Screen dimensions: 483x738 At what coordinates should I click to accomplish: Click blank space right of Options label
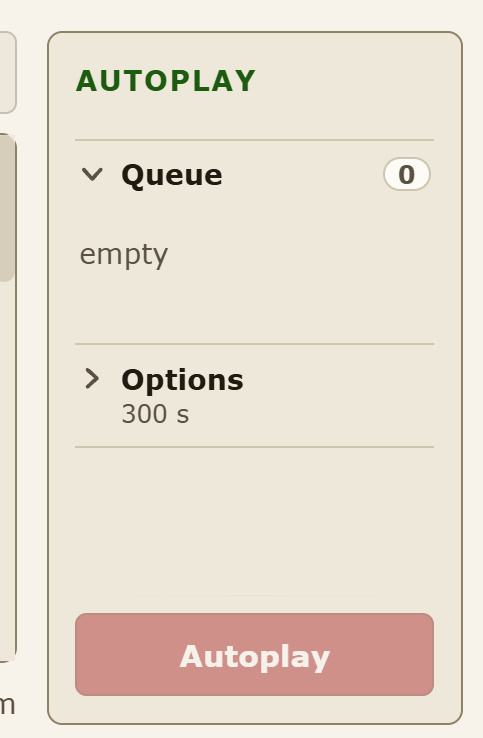point(339,380)
